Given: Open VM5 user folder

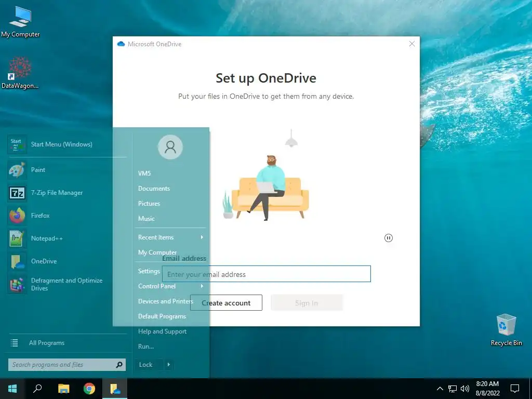Looking at the screenshot, I should pyautogui.click(x=144, y=174).
